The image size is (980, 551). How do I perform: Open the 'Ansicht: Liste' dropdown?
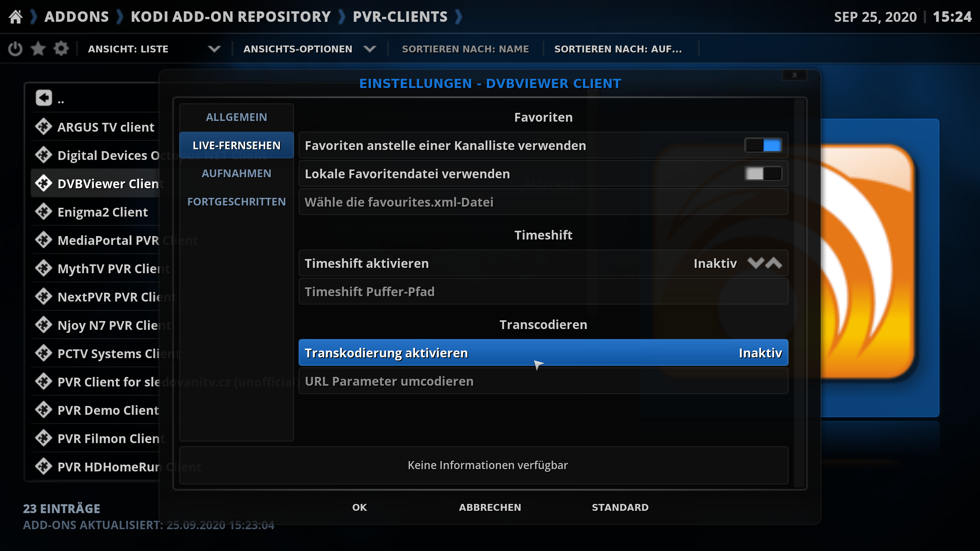click(155, 49)
